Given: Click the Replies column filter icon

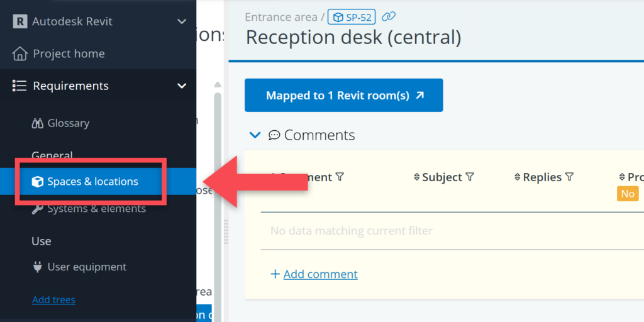Looking at the screenshot, I should click(x=569, y=177).
